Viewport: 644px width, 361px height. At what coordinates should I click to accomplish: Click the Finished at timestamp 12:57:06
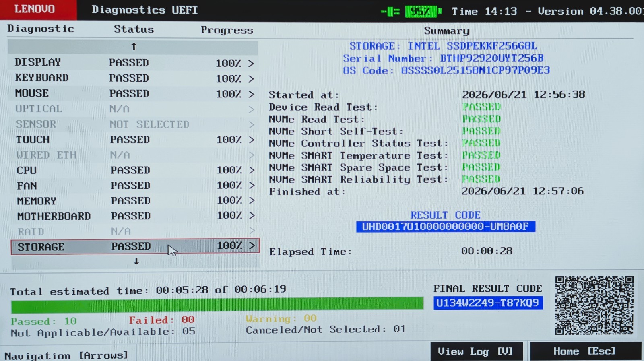pos(522,191)
